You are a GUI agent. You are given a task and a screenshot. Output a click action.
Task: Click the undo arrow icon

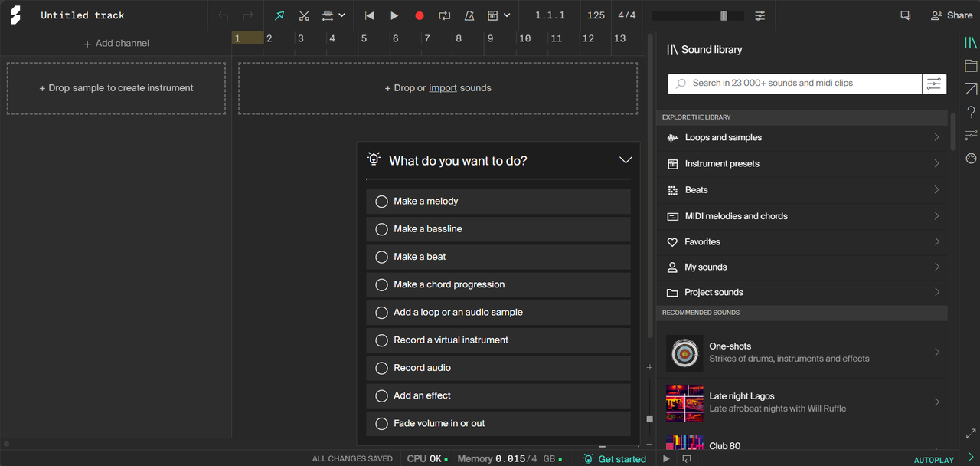pyautogui.click(x=224, y=15)
